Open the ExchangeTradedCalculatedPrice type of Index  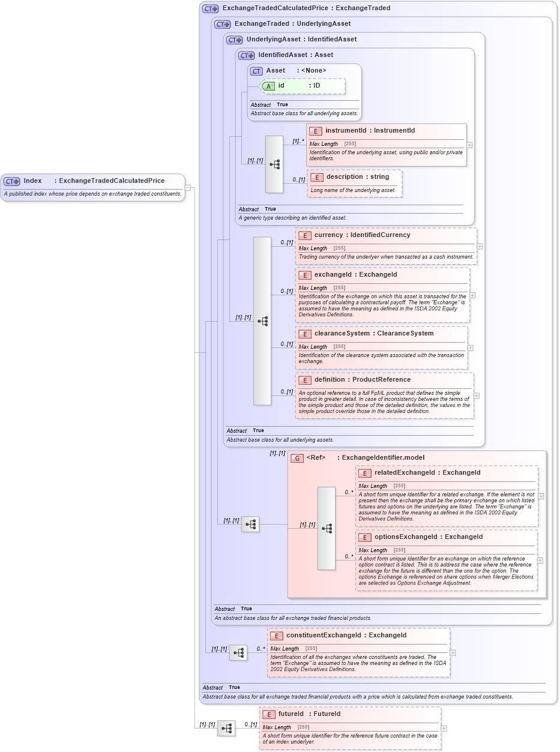(x=112, y=181)
